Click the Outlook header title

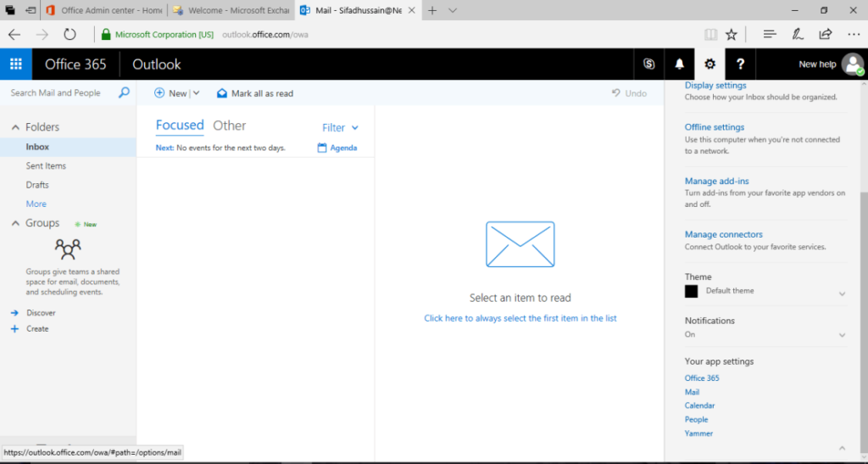[x=157, y=64]
